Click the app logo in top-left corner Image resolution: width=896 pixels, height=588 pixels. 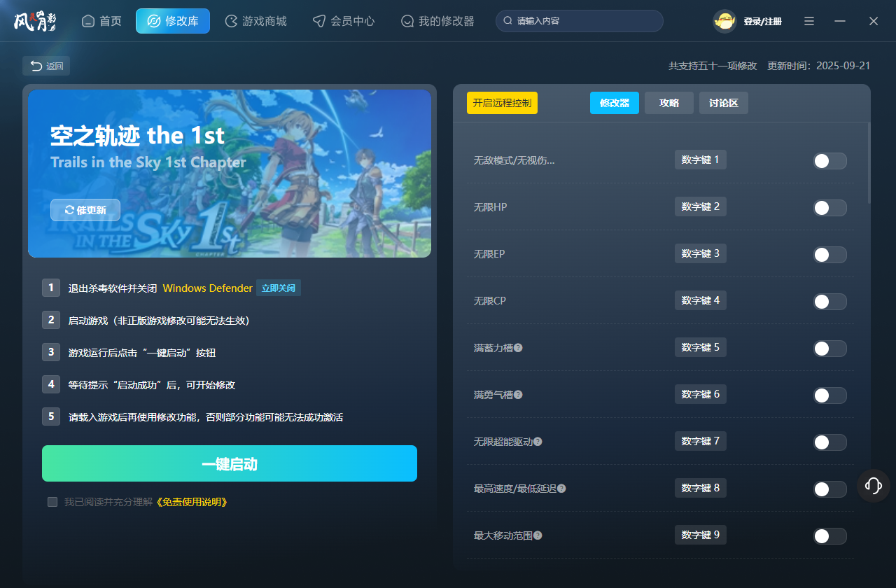point(34,21)
